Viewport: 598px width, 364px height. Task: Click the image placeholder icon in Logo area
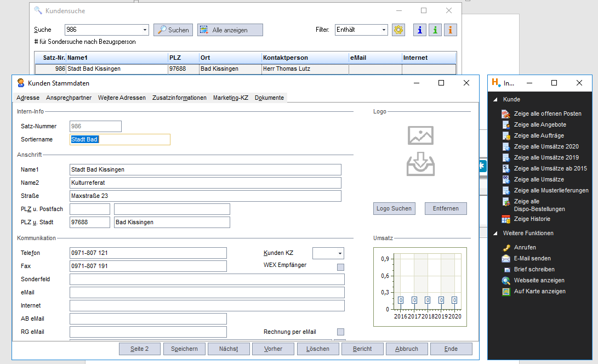[x=420, y=135]
